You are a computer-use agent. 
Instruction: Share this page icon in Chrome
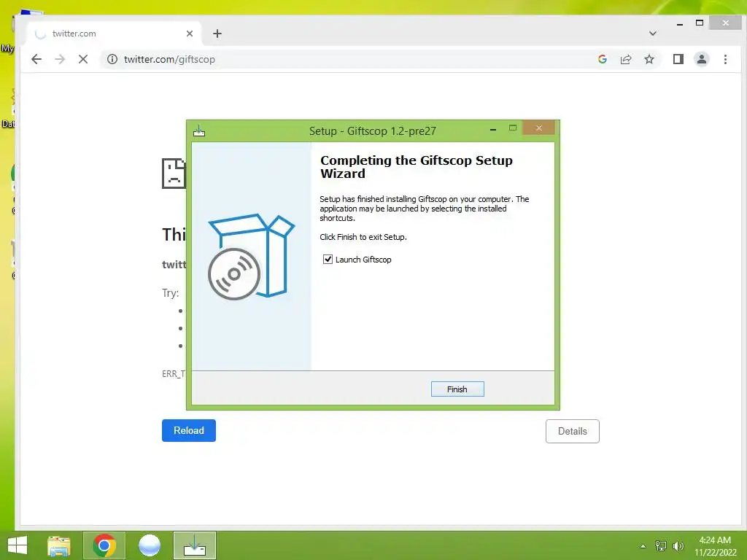625,59
